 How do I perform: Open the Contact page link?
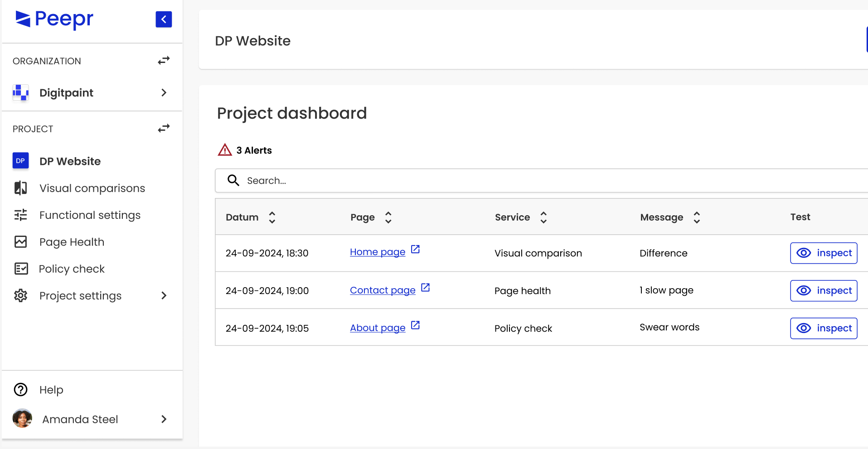383,290
